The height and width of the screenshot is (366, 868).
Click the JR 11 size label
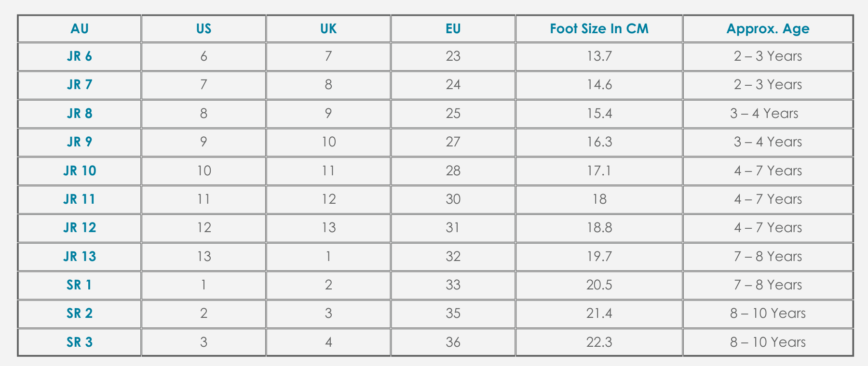(80, 199)
